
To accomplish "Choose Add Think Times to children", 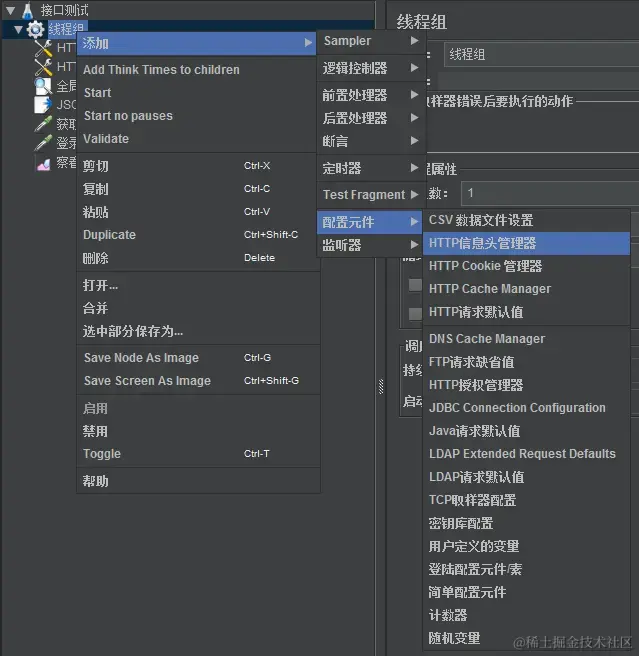I will point(196,69).
